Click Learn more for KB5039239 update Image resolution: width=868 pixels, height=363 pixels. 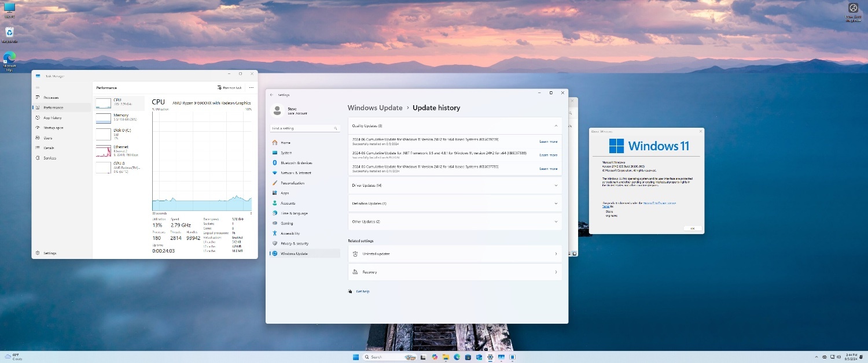pyautogui.click(x=548, y=142)
